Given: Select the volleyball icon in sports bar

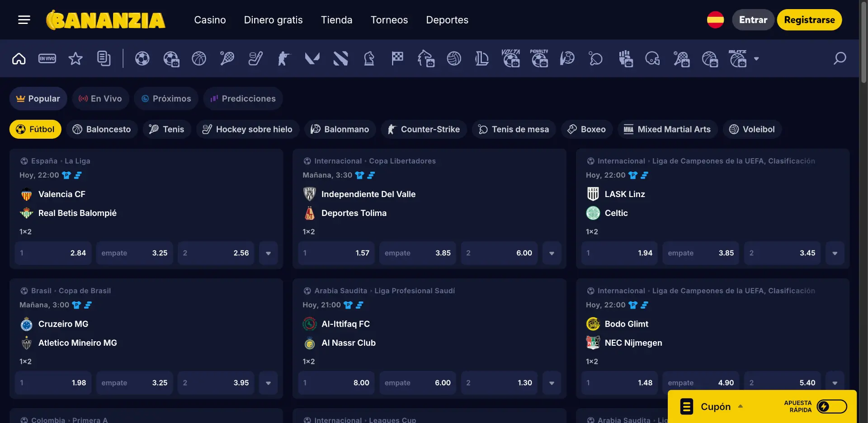Looking at the screenshot, I should point(454,58).
